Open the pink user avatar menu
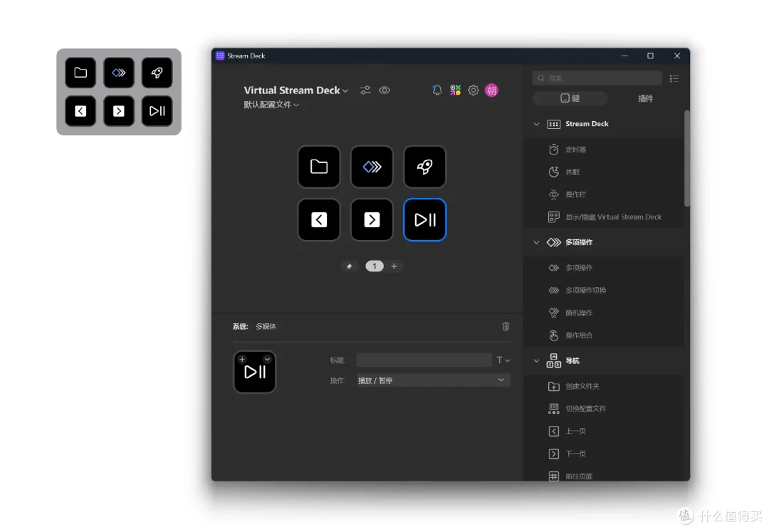 tap(491, 90)
